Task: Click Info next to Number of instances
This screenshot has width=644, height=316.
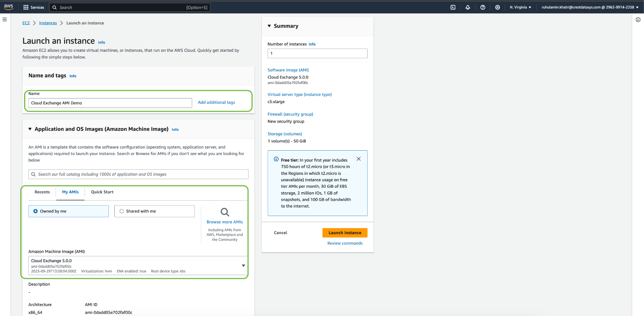Action: [x=312, y=44]
